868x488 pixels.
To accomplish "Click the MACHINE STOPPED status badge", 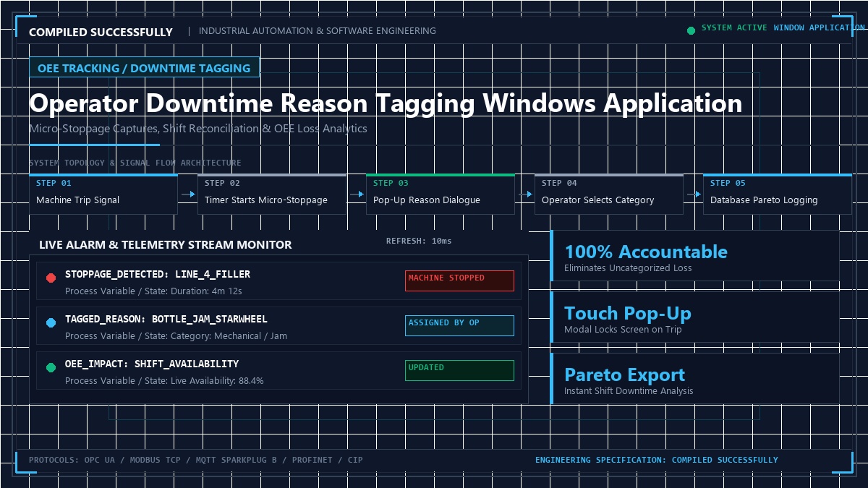I will tap(459, 281).
